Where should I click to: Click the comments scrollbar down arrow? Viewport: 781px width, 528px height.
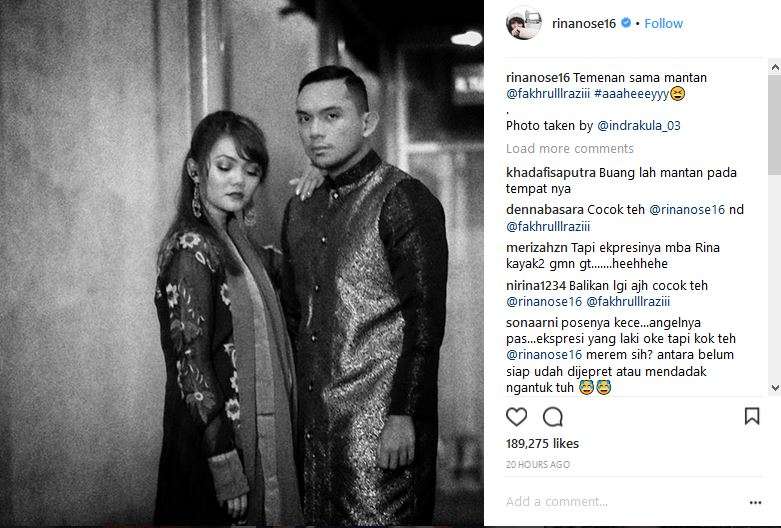click(775, 388)
